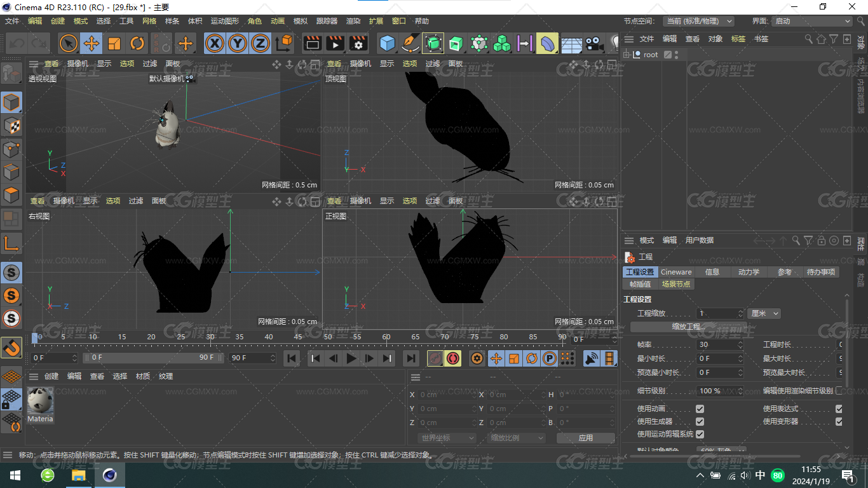This screenshot has width=868, height=488.
Task: Toggle Z axis lock
Action: pyautogui.click(x=261, y=43)
